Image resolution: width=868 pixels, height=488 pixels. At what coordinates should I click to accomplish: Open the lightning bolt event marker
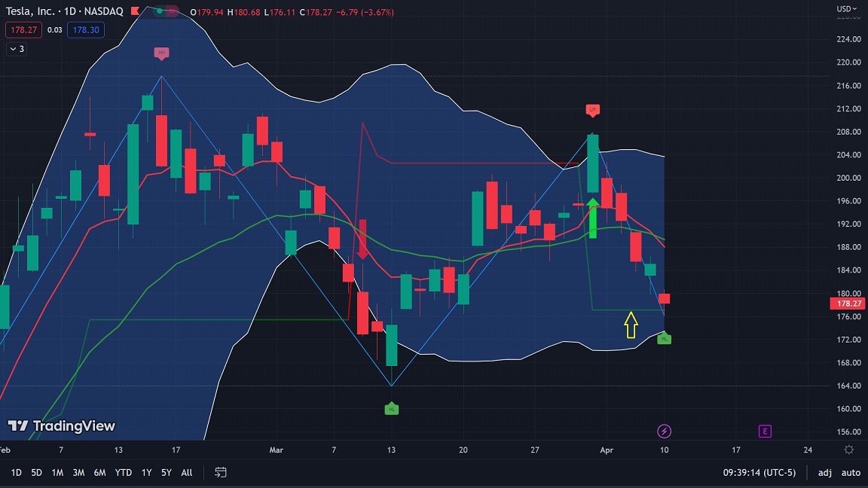[664, 431]
